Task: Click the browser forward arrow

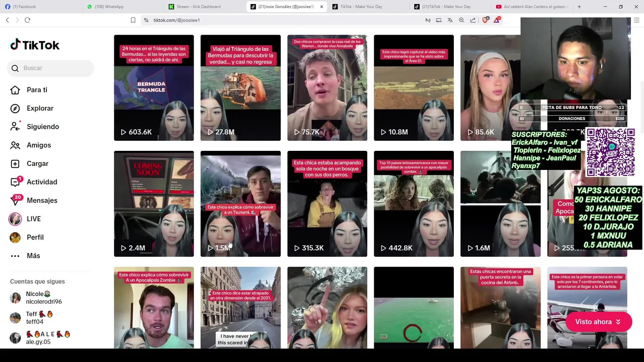Action: click(17, 20)
